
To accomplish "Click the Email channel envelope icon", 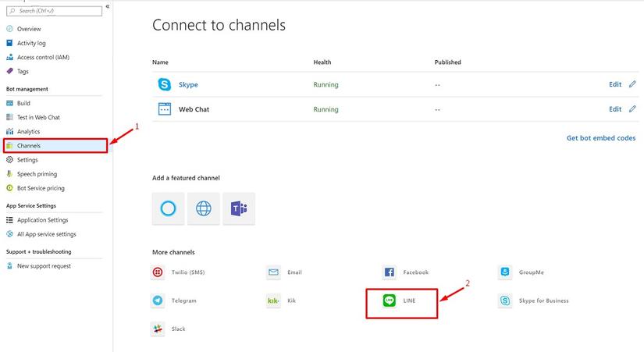I will coord(273,272).
